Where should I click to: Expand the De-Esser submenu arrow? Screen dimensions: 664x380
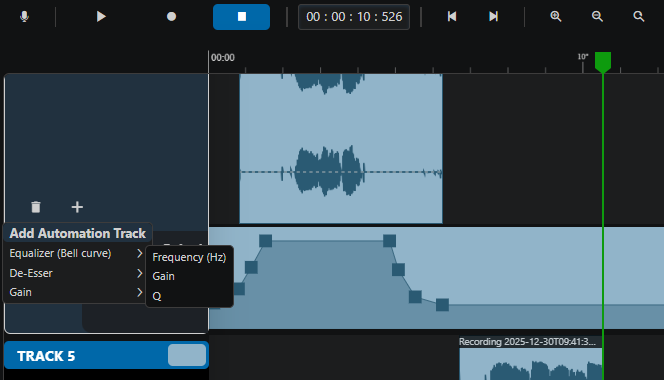[139, 273]
